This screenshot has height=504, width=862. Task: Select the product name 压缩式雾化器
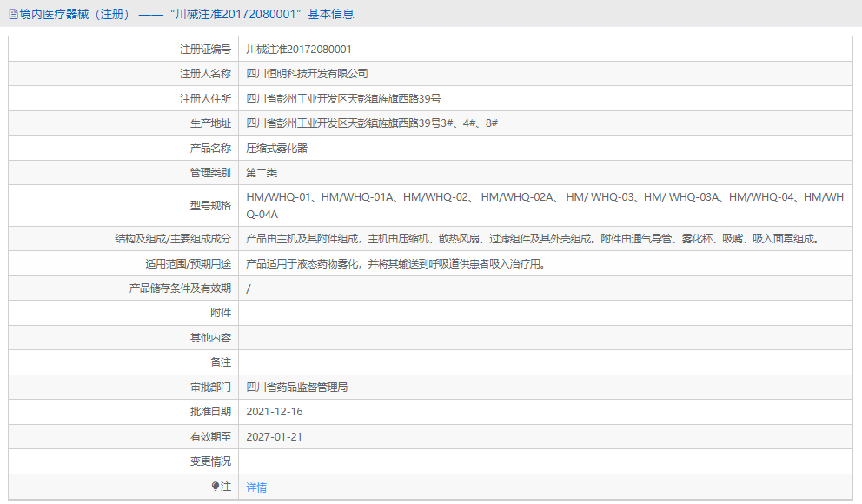coord(276,149)
